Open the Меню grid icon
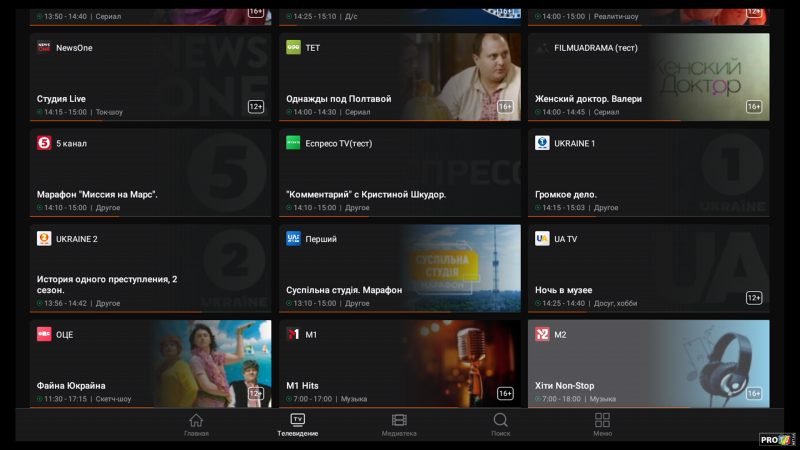Viewport: 800px width, 450px height. 602,421
